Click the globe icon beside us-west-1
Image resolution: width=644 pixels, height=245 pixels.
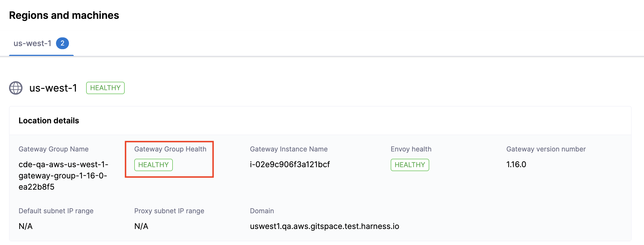click(16, 88)
